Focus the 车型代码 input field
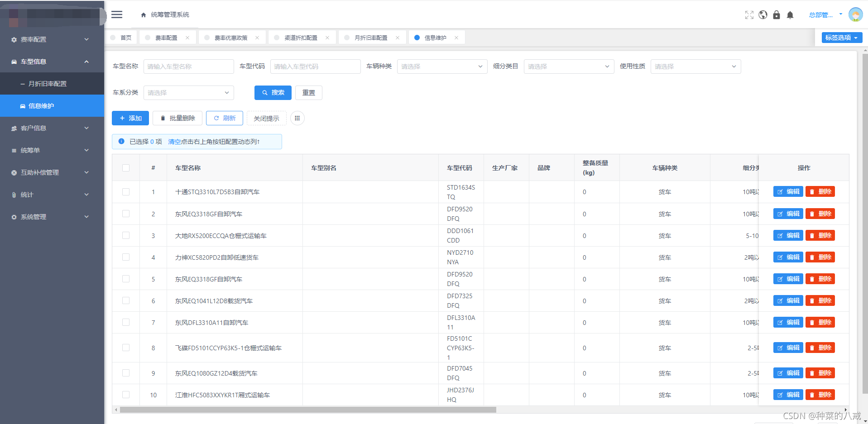The height and width of the screenshot is (424, 868). (x=315, y=67)
